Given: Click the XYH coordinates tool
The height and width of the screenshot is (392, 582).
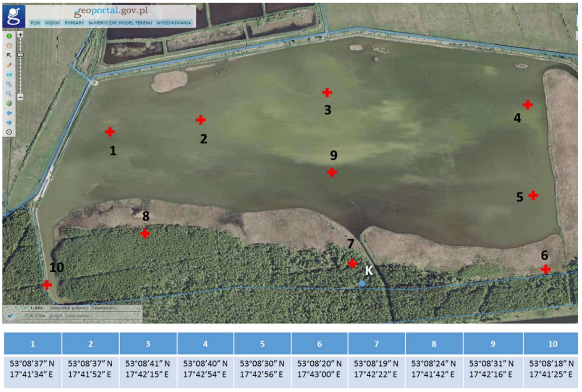Looking at the screenshot, I should pyautogui.click(x=9, y=75).
